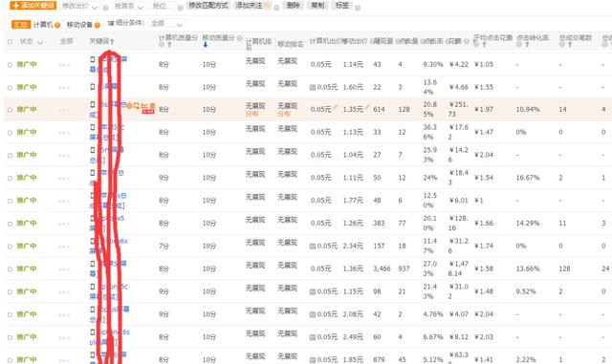
Task: Check the row with mobile bid 2.34元
Action: pos(11,246)
